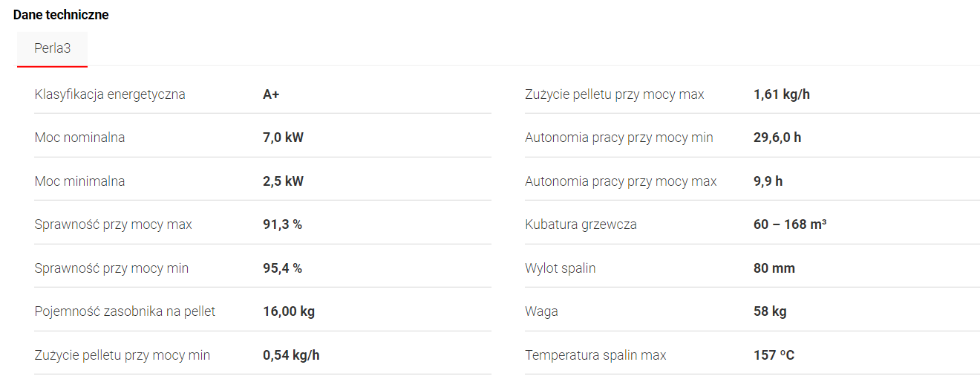Select the Perla3 tab
980x385 pixels.
(53, 49)
